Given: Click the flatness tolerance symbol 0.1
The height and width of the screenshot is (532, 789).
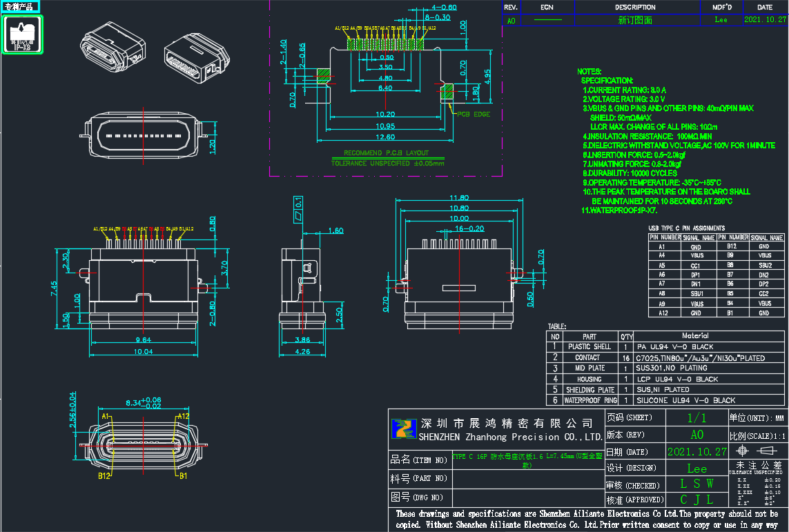Looking at the screenshot, I should [298, 209].
